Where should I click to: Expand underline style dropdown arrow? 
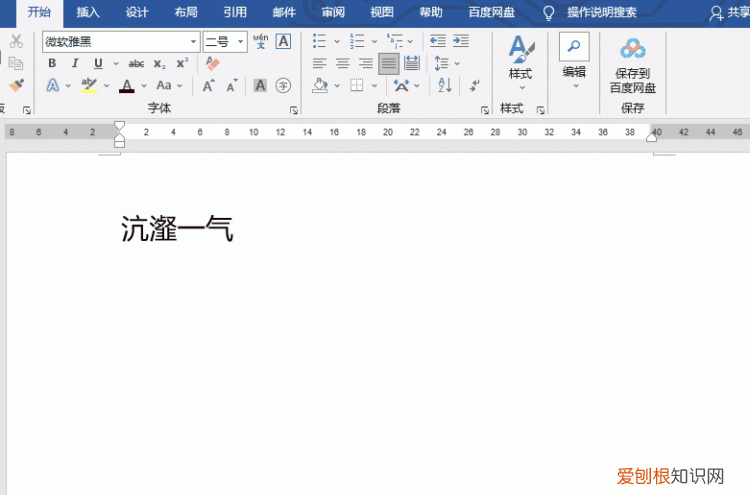(x=116, y=63)
